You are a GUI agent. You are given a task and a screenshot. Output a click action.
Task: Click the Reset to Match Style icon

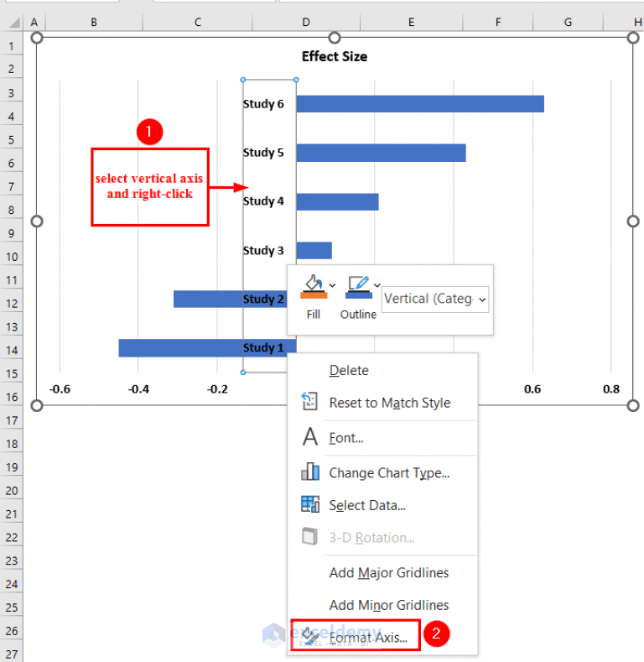coord(309,401)
